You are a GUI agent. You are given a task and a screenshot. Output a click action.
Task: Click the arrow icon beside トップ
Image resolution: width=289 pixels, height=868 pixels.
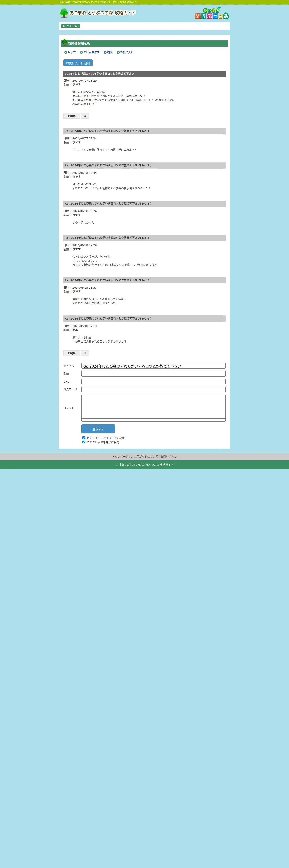[65, 53]
